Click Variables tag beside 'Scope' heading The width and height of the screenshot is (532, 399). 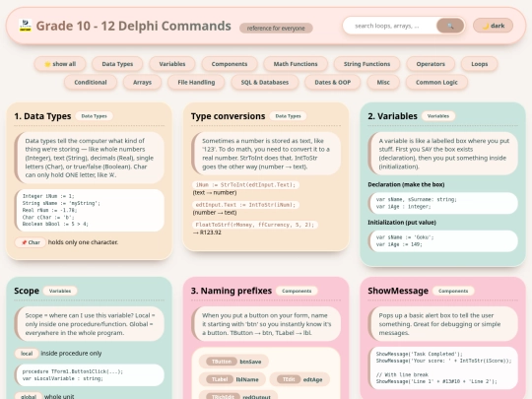tap(60, 291)
